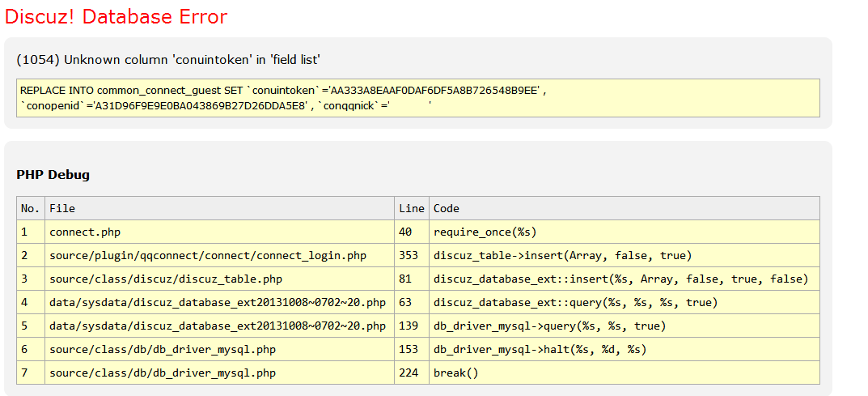The image size is (868, 396).
Task: Click line number 224 cell
Action: click(409, 373)
